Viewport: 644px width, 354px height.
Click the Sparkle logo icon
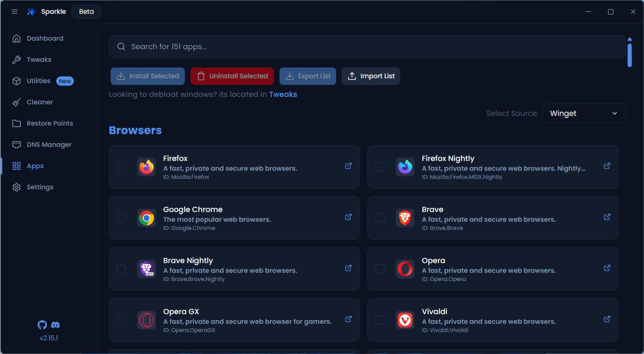coord(31,12)
